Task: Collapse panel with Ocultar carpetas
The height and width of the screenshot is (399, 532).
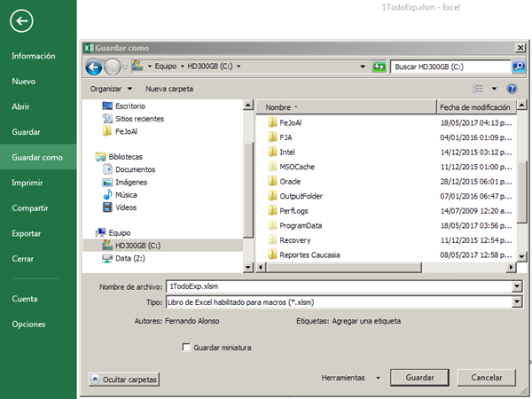Action: [x=123, y=379]
